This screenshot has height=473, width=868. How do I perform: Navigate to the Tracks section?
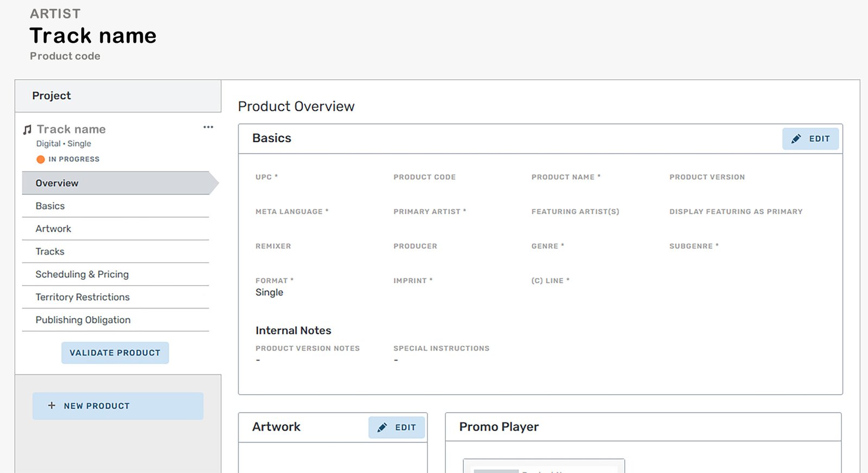50,252
